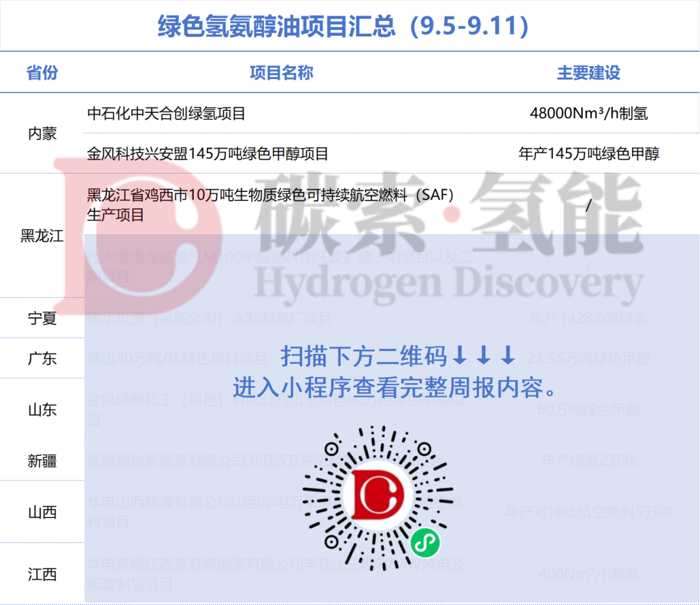This screenshot has height=605, width=700.
Task: Click the 年产145万吨绿色甲醇 cell
Action: (x=589, y=154)
